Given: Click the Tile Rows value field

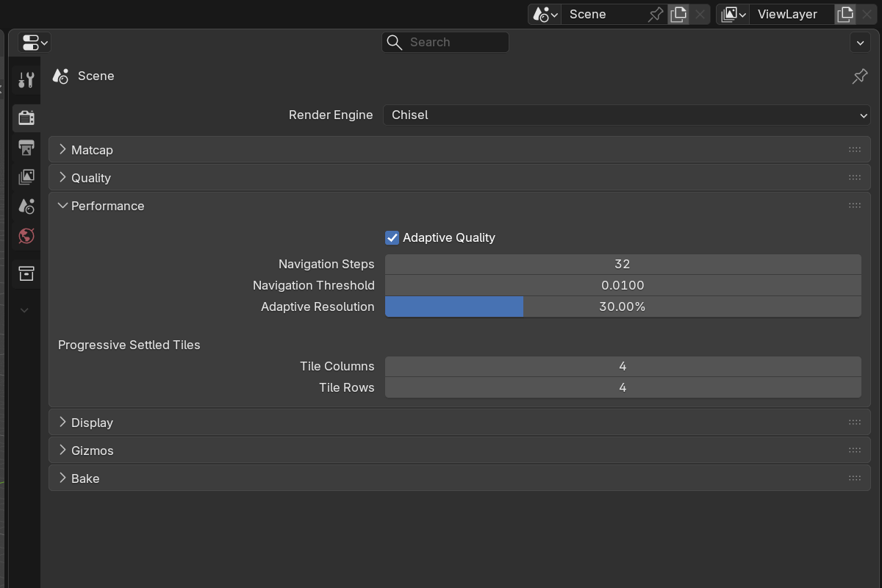Looking at the screenshot, I should click(x=623, y=387).
